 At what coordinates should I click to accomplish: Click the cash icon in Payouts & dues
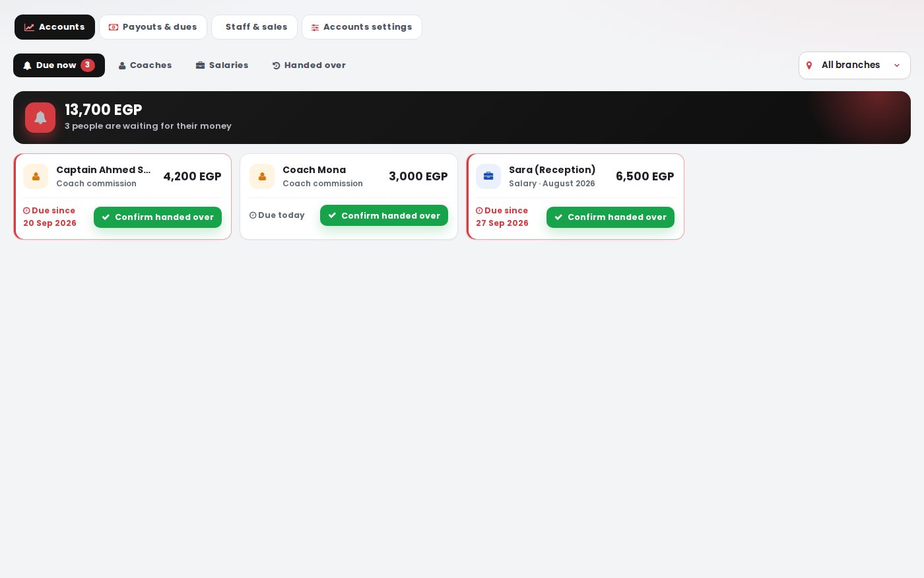(114, 27)
